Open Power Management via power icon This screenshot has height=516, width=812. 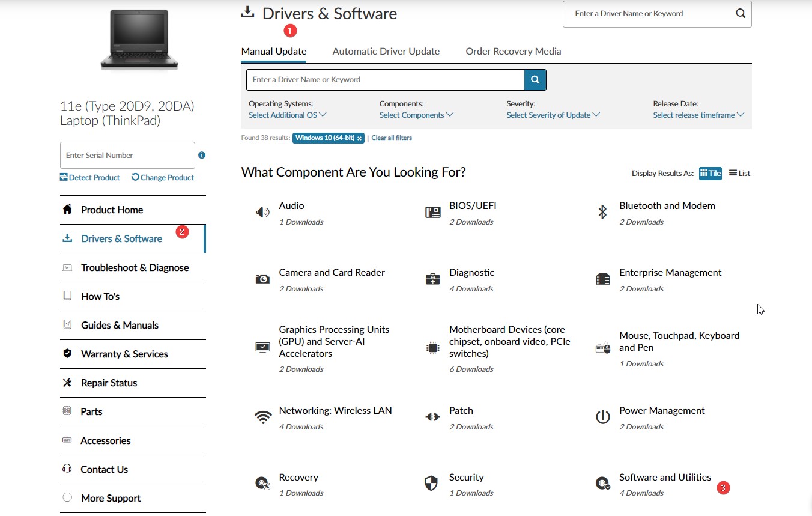coord(602,417)
